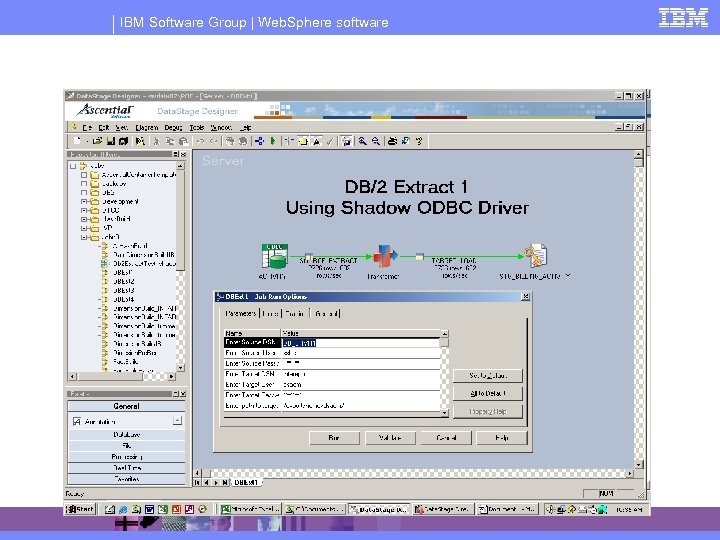
Task: Click the Print toolbar icon
Action: click(392, 141)
